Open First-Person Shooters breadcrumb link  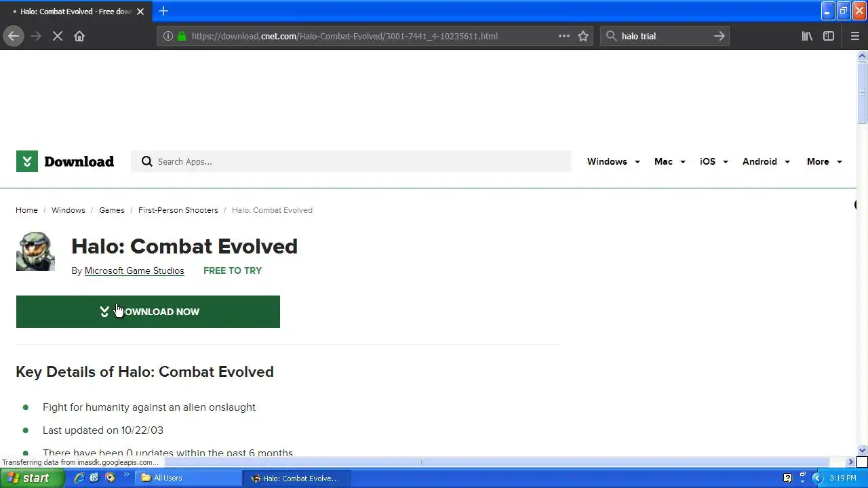coord(178,210)
